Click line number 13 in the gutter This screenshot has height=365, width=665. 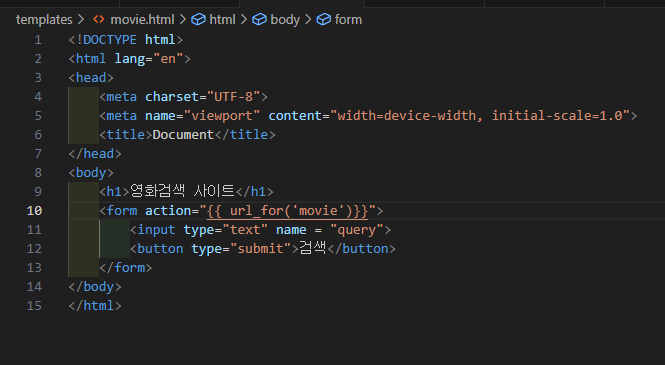[34, 267]
